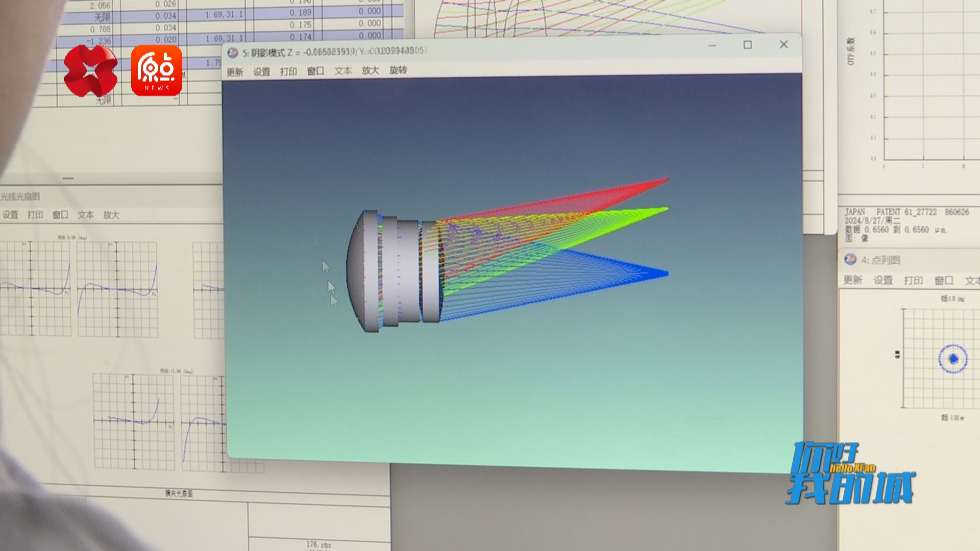Open 旋转 menu in the shaded model window
The width and height of the screenshot is (980, 551).
tap(398, 70)
